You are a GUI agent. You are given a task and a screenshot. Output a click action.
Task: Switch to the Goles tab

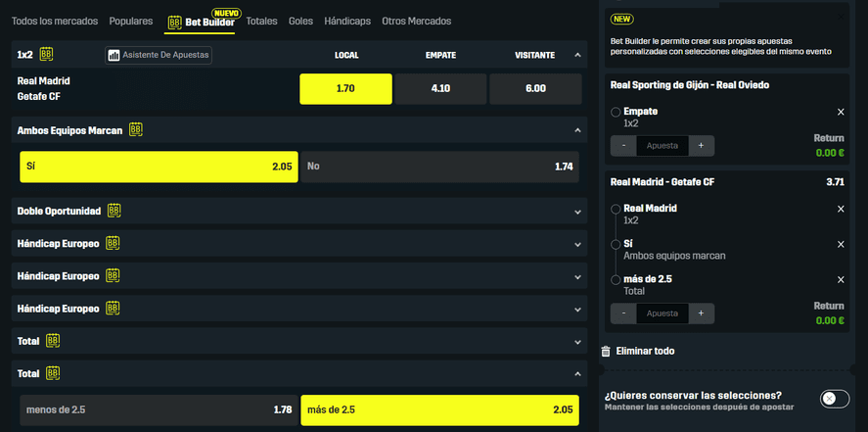click(x=300, y=21)
